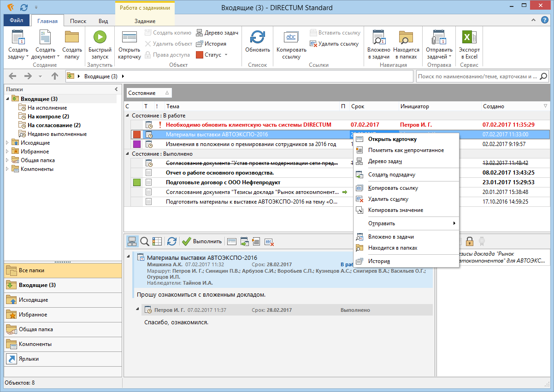
Task: Click the magnifier icon in preview toolbar
Action: tap(144, 241)
